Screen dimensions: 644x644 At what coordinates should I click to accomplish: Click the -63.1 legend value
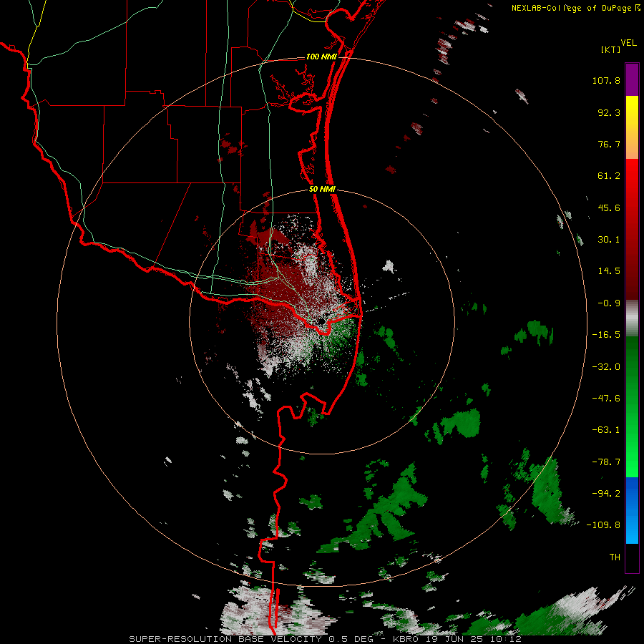(x=606, y=430)
